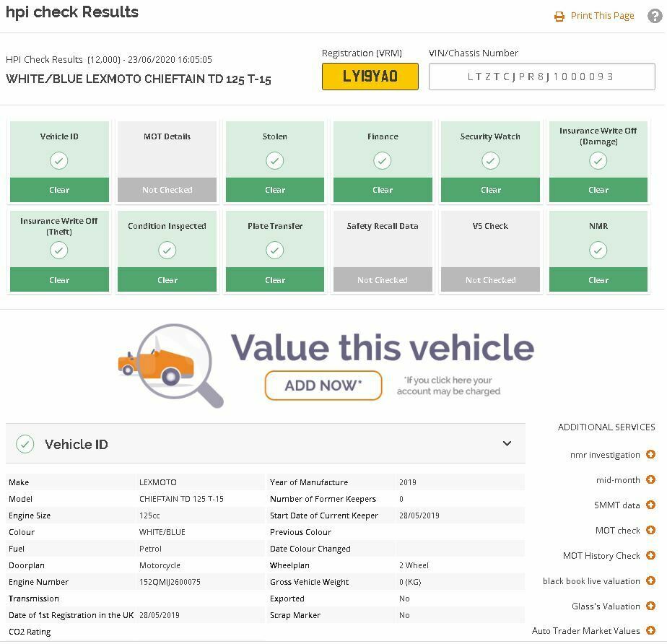
Task: Click Year of Manufacture value 2019
Action: [x=408, y=482]
